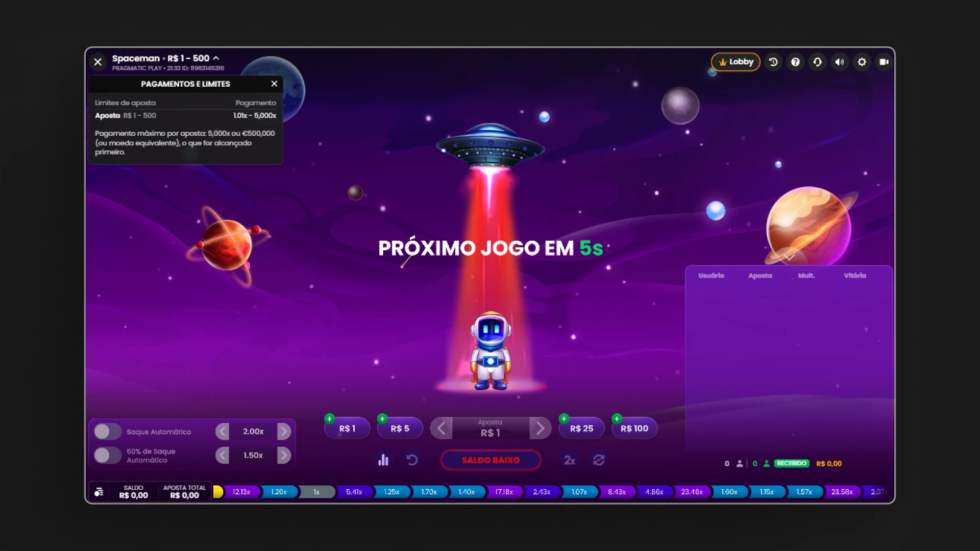Double the bet with the 2x icon
This screenshot has width=980, height=551.
point(570,460)
